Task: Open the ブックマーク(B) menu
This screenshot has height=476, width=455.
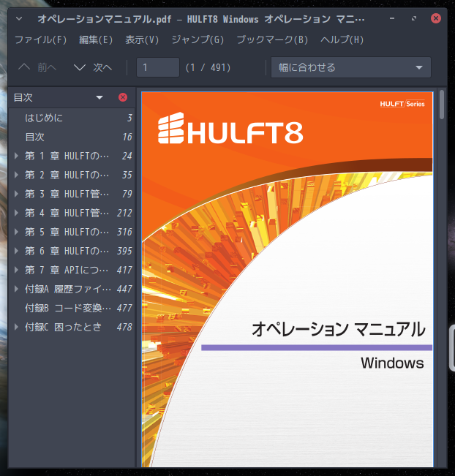Action: [272, 39]
